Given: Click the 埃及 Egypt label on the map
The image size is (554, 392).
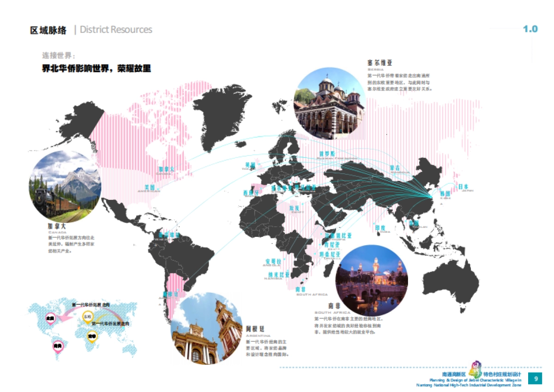Looking at the screenshot, I should 294,209.
